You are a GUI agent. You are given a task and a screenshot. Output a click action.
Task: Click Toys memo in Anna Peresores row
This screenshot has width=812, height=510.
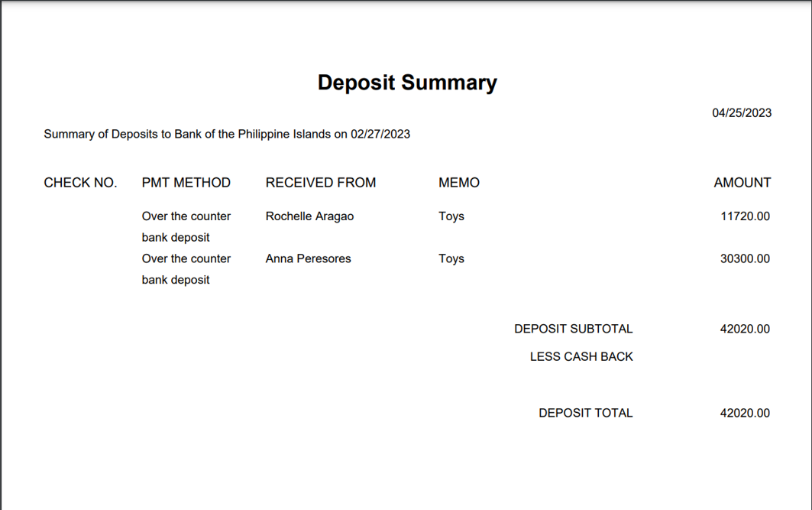(451, 258)
